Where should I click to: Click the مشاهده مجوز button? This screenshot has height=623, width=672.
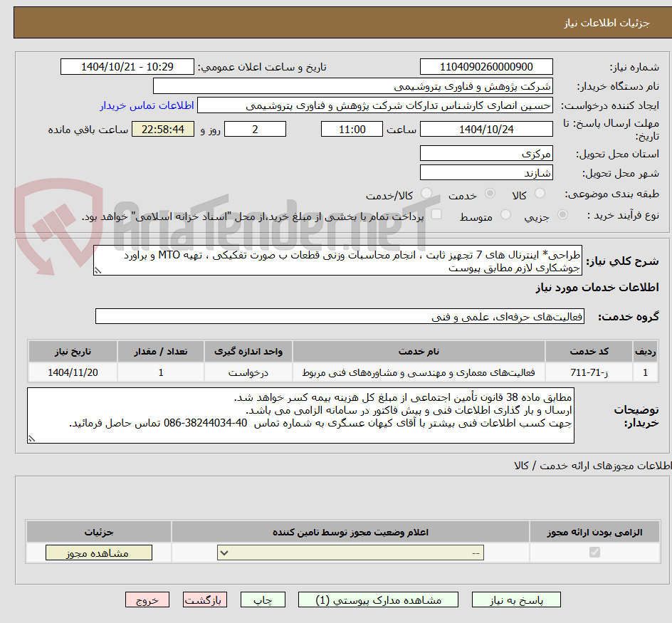pos(98,552)
